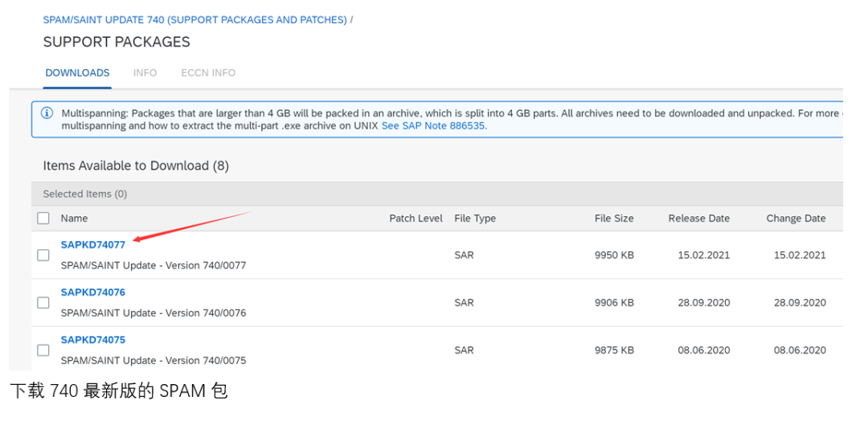Click the Change Date column header
The height and width of the screenshot is (421, 868).
pos(796,218)
